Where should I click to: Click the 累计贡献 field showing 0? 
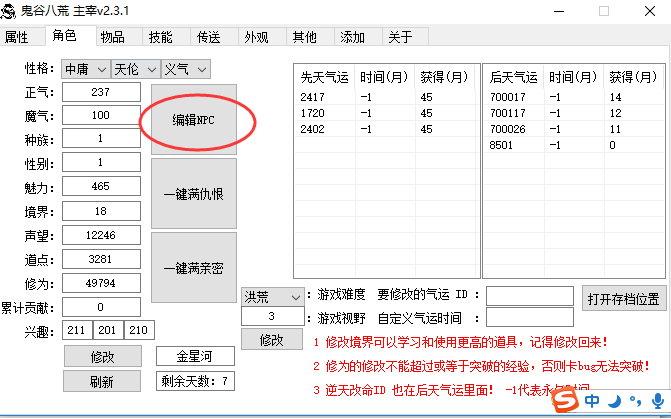click(x=101, y=307)
